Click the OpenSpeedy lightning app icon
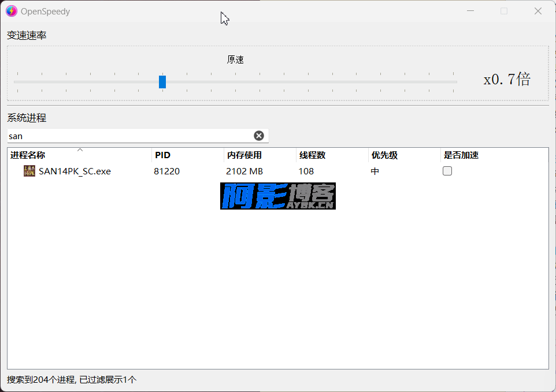Screen dimensions: 556x392 tap(12, 11)
